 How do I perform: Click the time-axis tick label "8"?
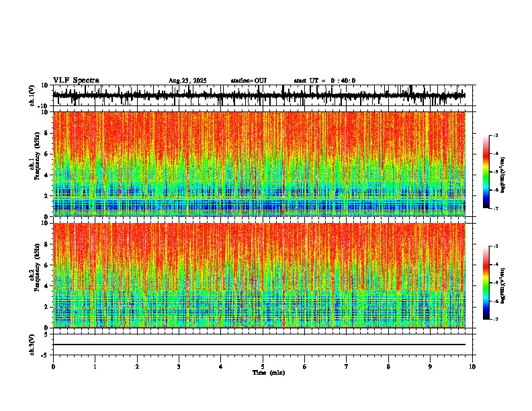point(388,367)
